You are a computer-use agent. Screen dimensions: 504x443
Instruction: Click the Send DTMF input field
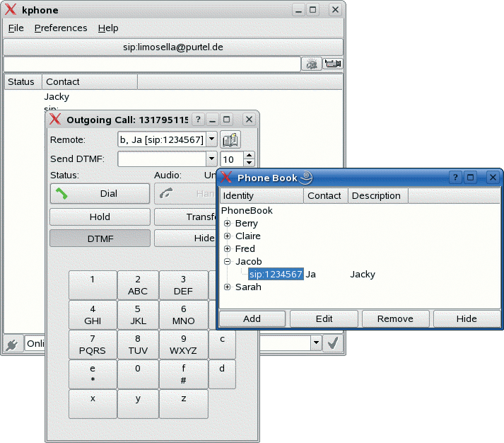point(163,159)
